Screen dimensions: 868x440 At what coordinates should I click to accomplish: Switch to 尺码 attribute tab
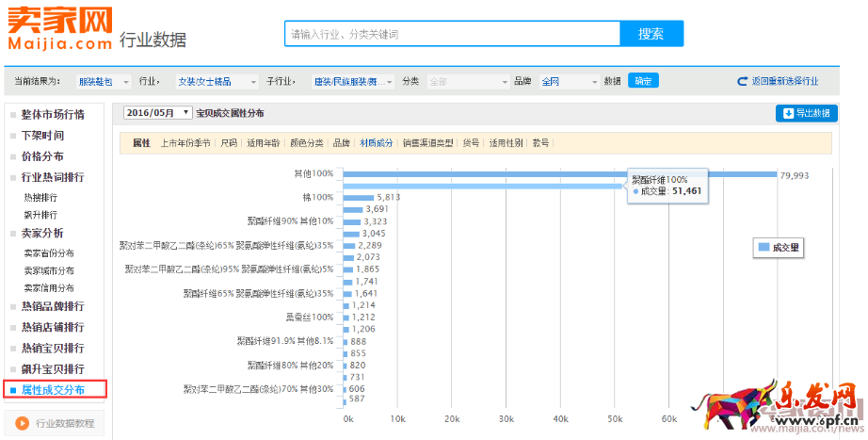tap(229, 143)
